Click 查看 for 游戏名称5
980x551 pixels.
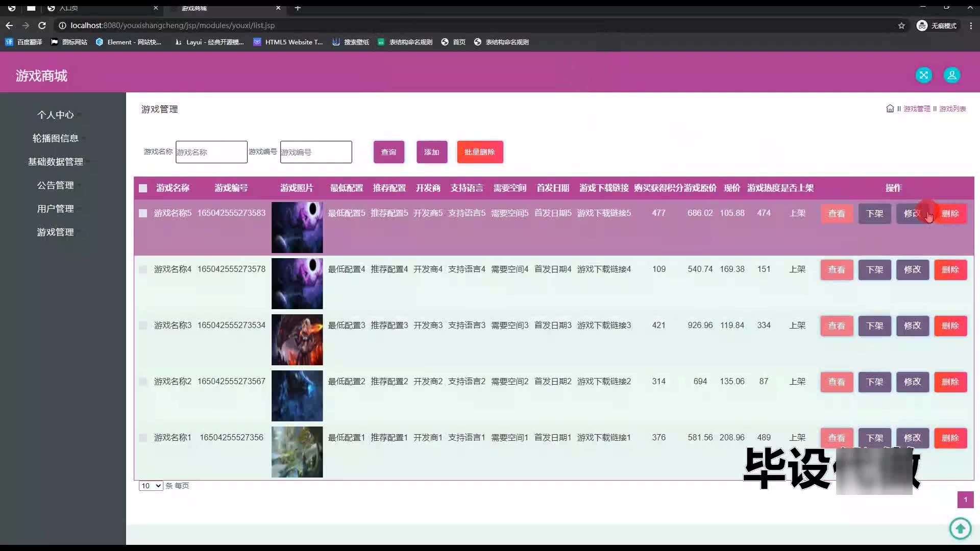click(x=837, y=214)
